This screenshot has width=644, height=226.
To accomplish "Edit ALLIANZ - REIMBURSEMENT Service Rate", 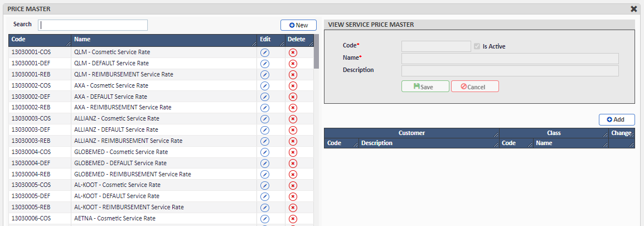I will point(265,141).
